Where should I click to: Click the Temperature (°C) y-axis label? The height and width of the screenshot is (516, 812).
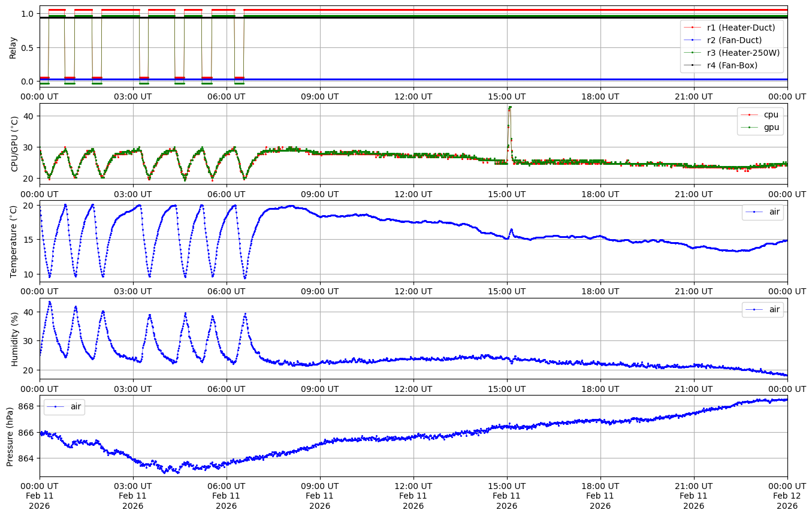tap(13, 241)
